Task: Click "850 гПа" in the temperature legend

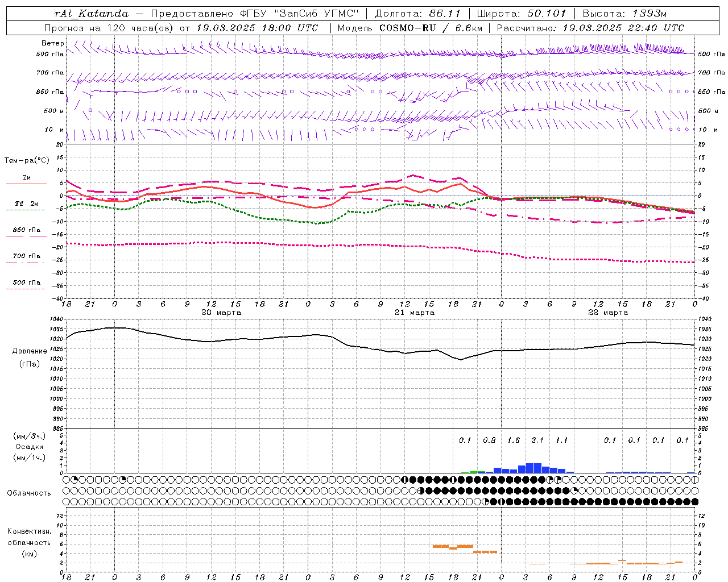Action: (x=27, y=230)
